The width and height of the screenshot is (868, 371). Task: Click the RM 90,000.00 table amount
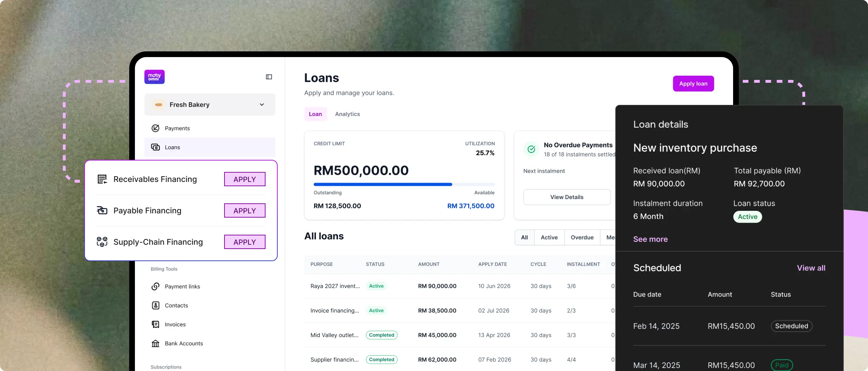tap(437, 286)
